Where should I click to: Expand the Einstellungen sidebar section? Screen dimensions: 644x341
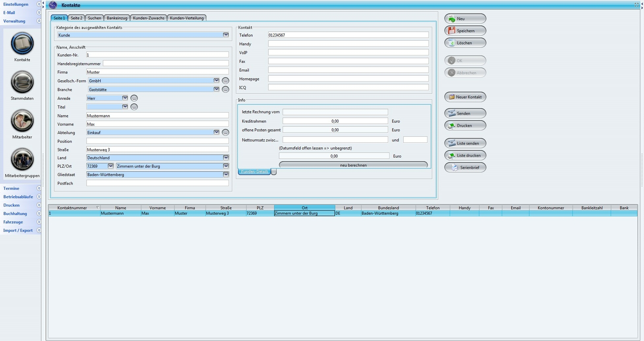click(39, 4)
